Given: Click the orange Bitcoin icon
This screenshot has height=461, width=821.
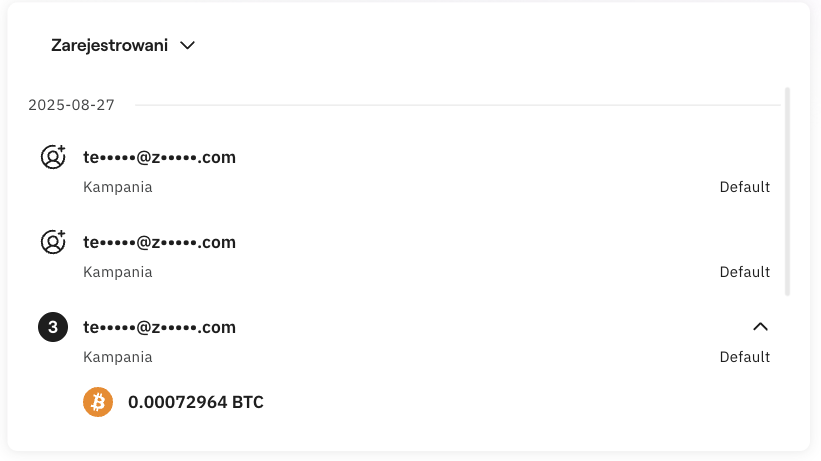Looking at the screenshot, I should tap(98, 403).
